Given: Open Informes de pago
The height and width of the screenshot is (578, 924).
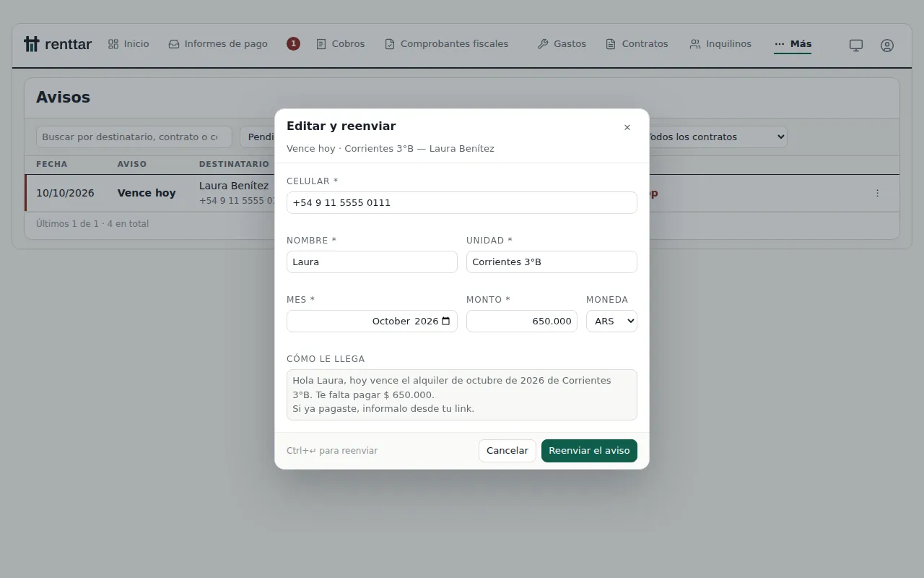Looking at the screenshot, I should click(x=218, y=44).
